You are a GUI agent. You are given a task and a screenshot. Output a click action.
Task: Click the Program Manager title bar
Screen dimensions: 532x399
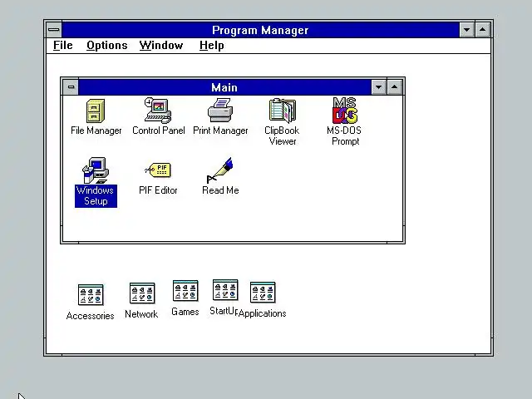coord(260,30)
